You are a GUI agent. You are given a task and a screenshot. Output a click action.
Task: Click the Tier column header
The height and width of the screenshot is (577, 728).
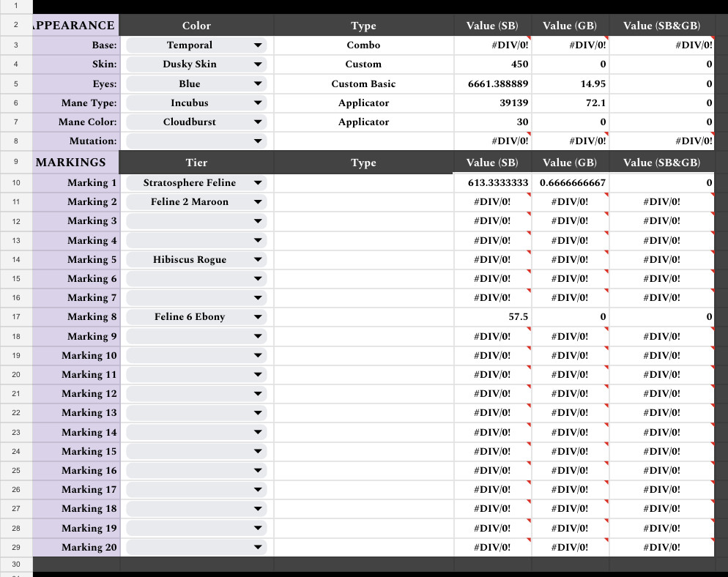196,163
